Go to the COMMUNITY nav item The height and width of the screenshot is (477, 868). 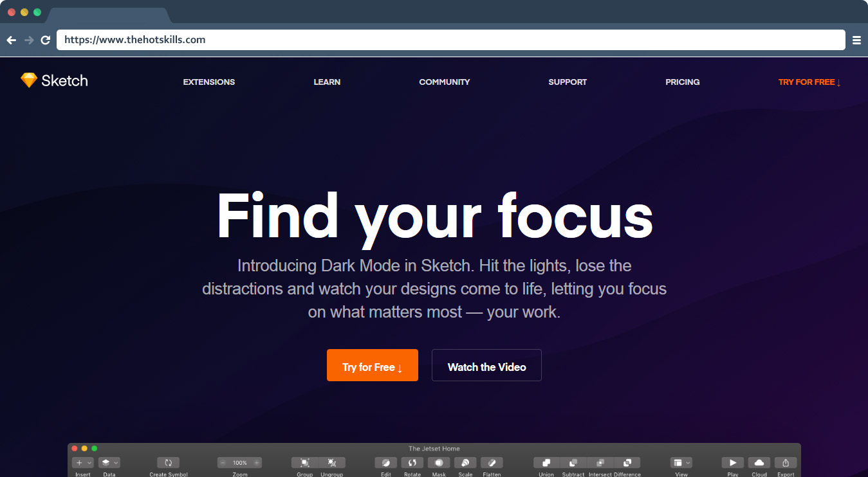point(445,82)
